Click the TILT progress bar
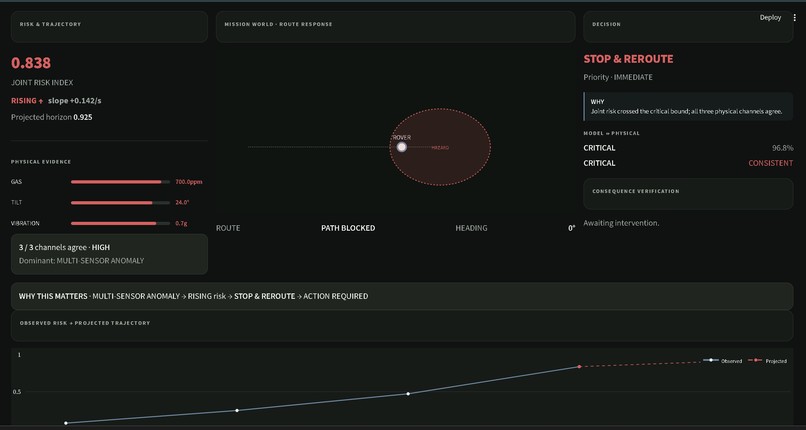Image resolution: width=806 pixels, height=430 pixels. 120,202
